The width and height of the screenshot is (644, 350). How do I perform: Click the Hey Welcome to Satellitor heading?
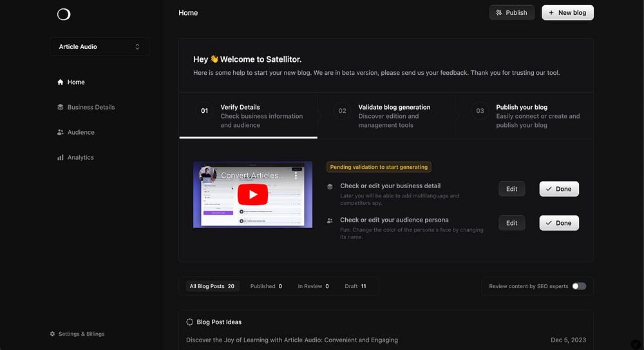point(247,59)
